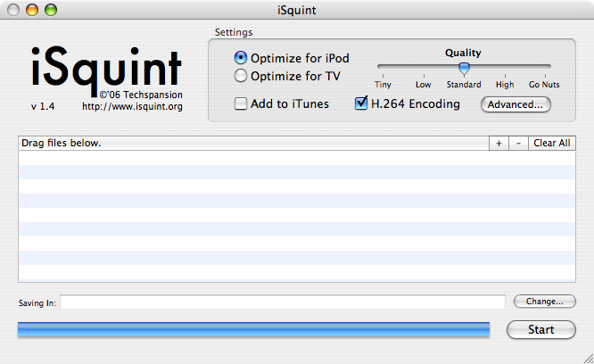Click the window resize grip corner
This screenshot has width=594, height=364.
(x=589, y=359)
